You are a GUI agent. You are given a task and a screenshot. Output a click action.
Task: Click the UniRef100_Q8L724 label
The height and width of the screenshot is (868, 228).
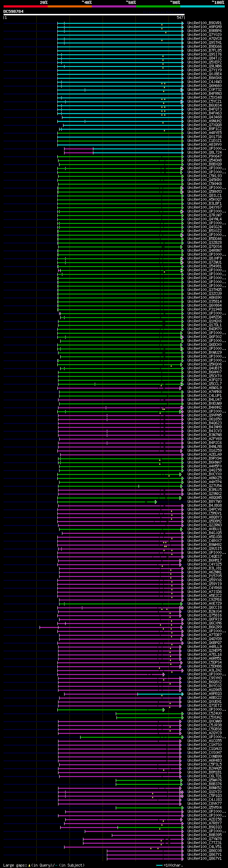click(x=204, y=153)
